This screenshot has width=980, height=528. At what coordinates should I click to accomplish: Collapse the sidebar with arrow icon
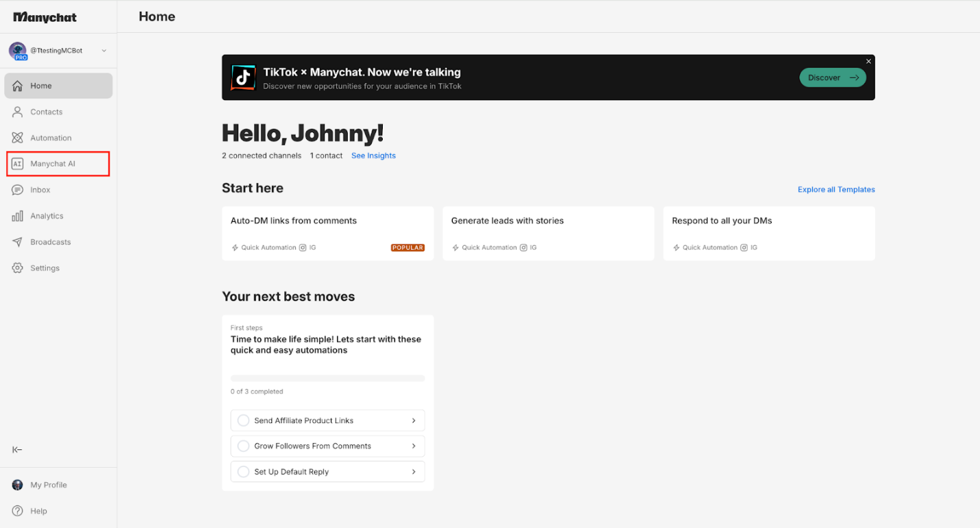(18, 449)
